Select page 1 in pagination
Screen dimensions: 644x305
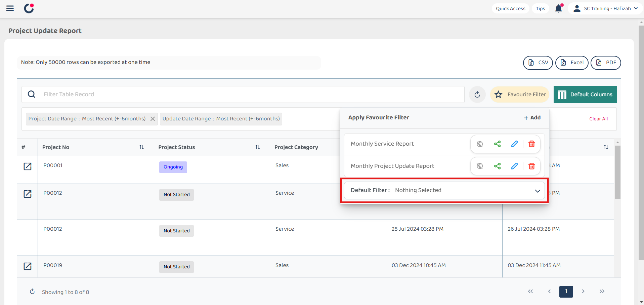point(566,292)
